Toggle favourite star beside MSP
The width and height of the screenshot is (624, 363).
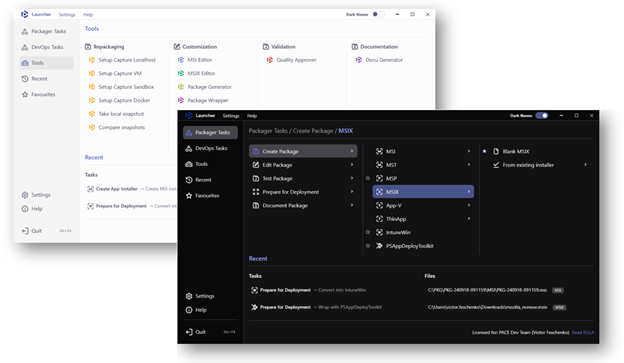(x=368, y=178)
